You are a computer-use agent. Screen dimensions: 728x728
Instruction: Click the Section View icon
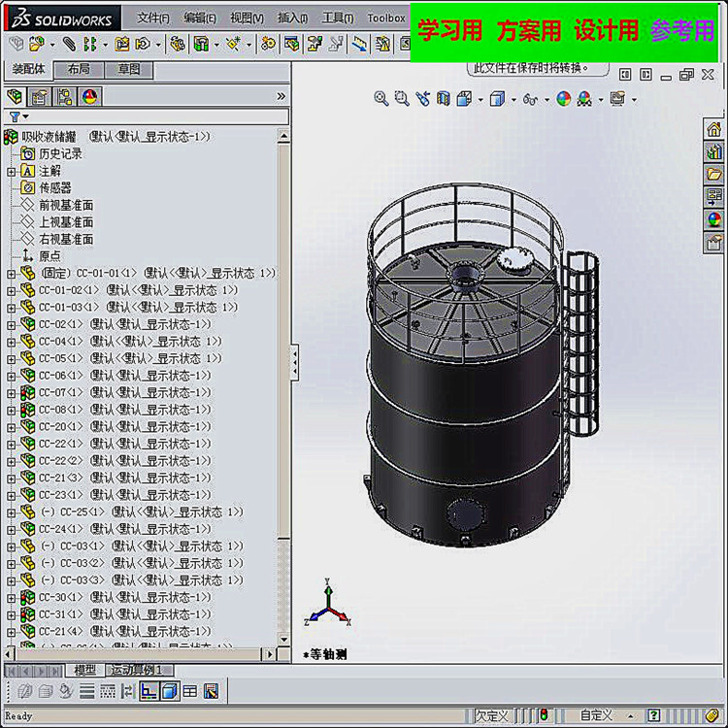click(444, 98)
